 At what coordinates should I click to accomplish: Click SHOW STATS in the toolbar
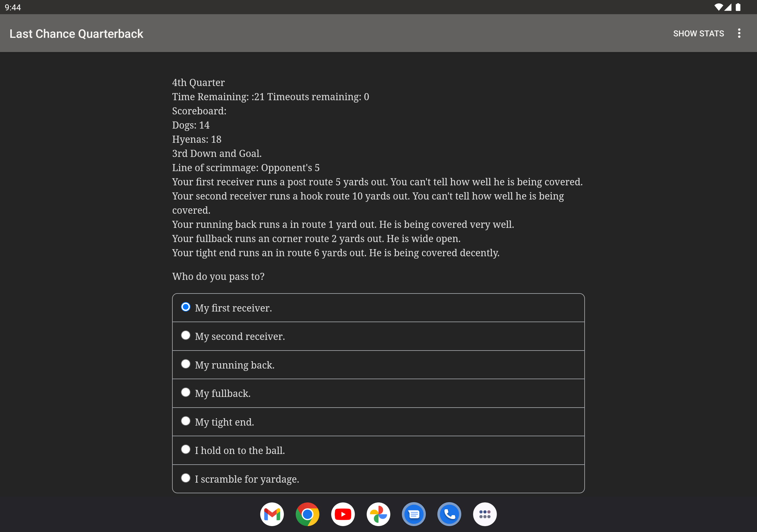point(698,34)
